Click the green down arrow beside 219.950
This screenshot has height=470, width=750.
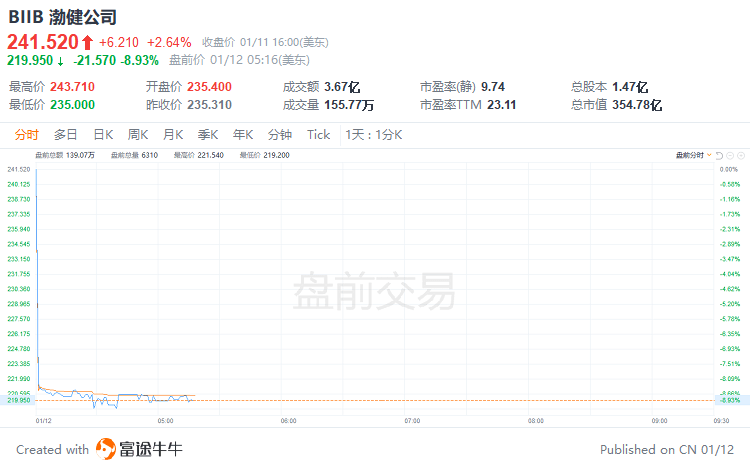[x=60, y=60]
